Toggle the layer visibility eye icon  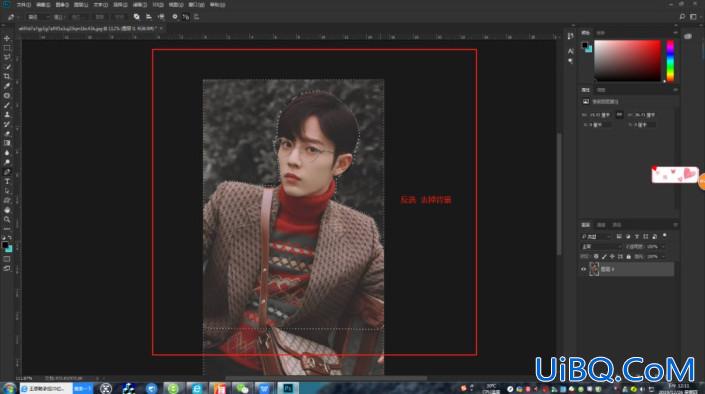point(584,269)
